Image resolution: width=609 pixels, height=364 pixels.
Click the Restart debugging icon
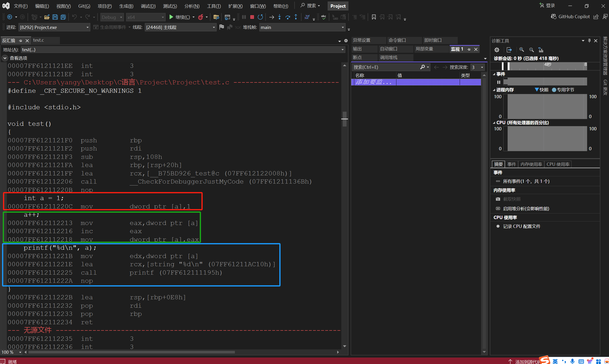pos(260,17)
